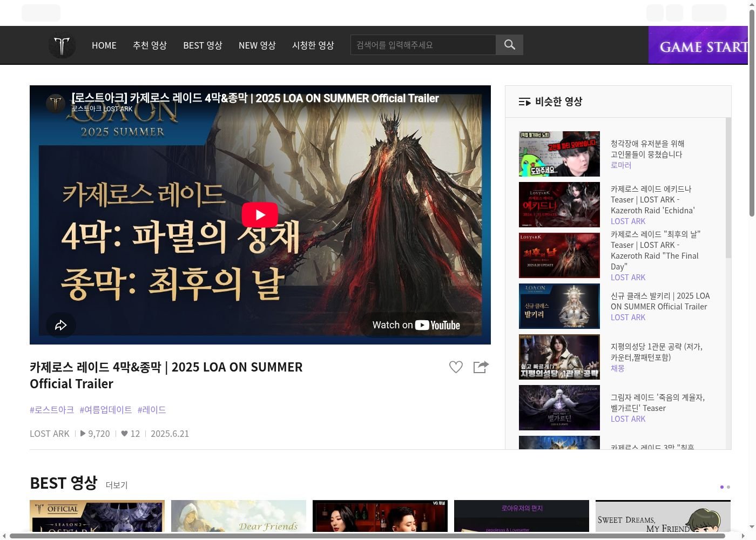Click the 비슷한 영상 heading
Viewport: 756px width, 540px height.
coord(558,102)
